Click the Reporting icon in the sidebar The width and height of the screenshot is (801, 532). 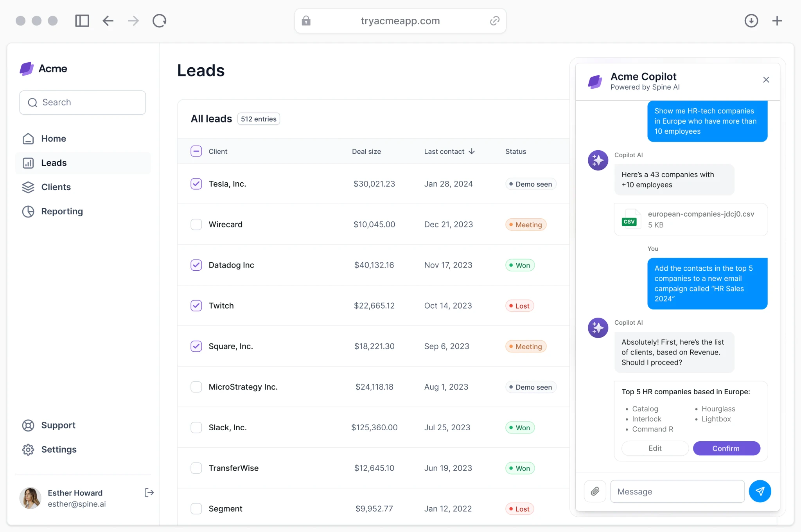click(x=28, y=212)
